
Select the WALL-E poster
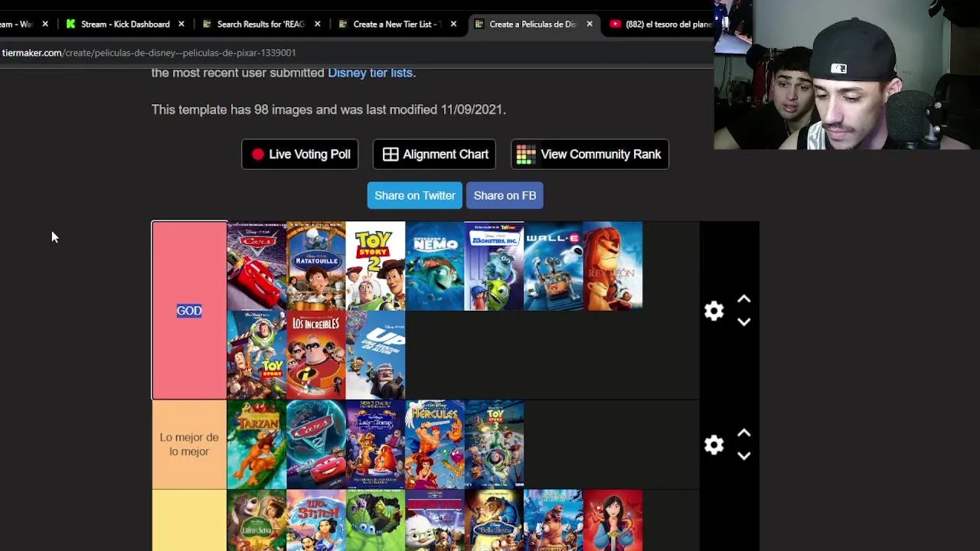point(554,266)
